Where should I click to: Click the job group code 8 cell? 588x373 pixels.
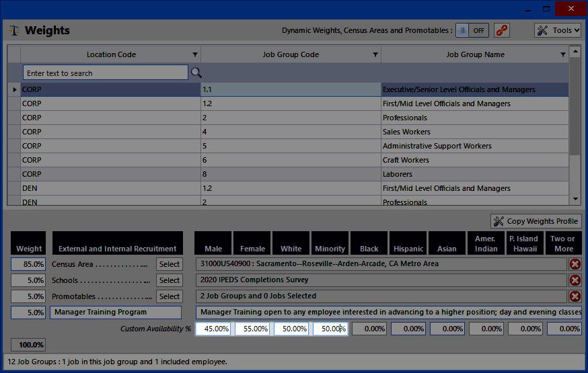point(291,174)
